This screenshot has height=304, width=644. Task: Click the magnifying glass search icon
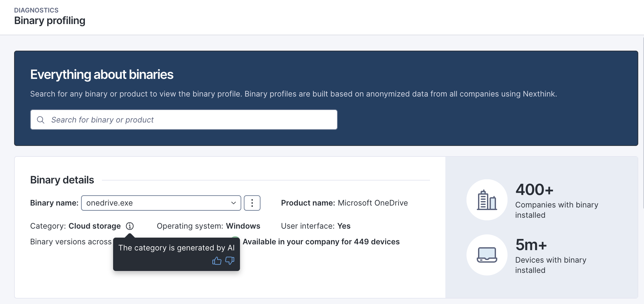(x=41, y=120)
